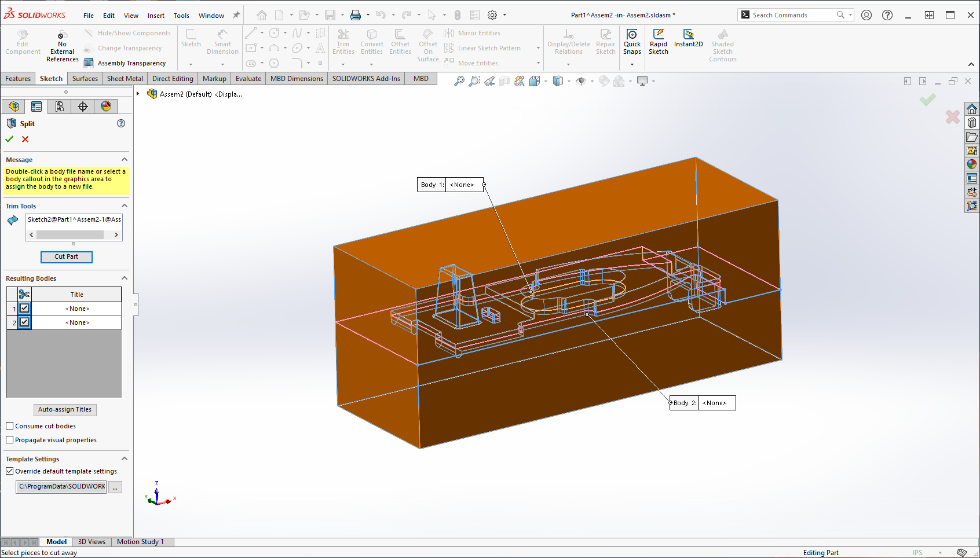Collapse the Resulting Bodies section
The width and height of the screenshot is (980, 558).
tap(124, 278)
